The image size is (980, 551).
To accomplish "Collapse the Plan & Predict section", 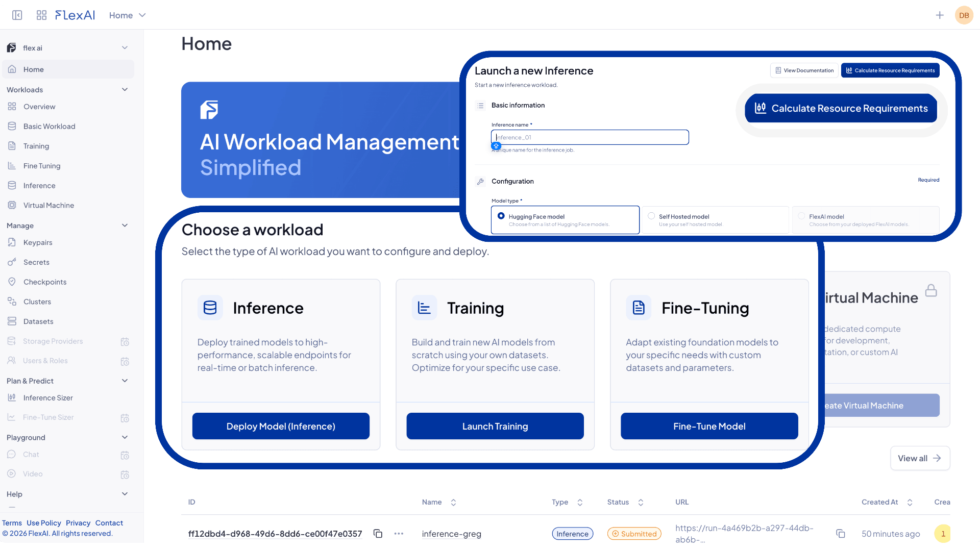I will coord(125,381).
